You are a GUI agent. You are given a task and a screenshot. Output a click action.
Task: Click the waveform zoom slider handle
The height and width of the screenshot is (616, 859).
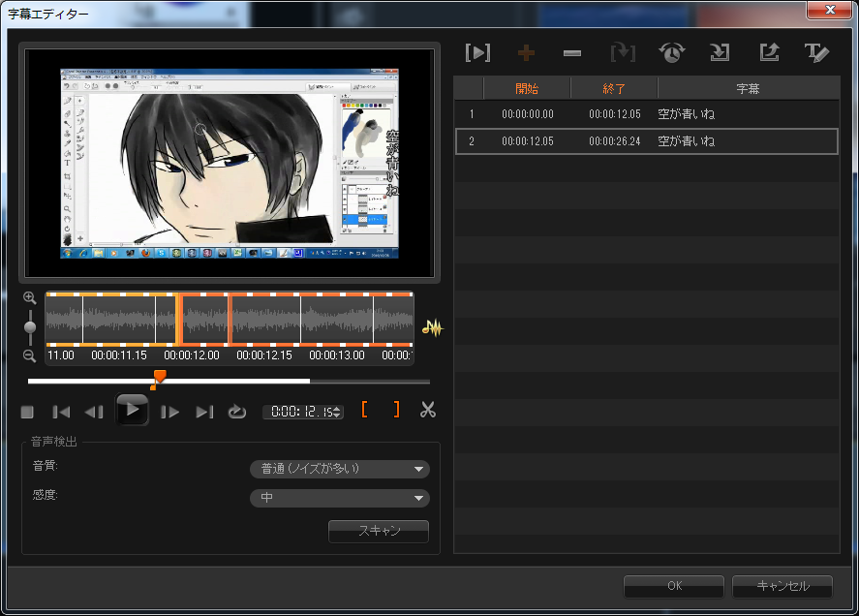tap(30, 327)
